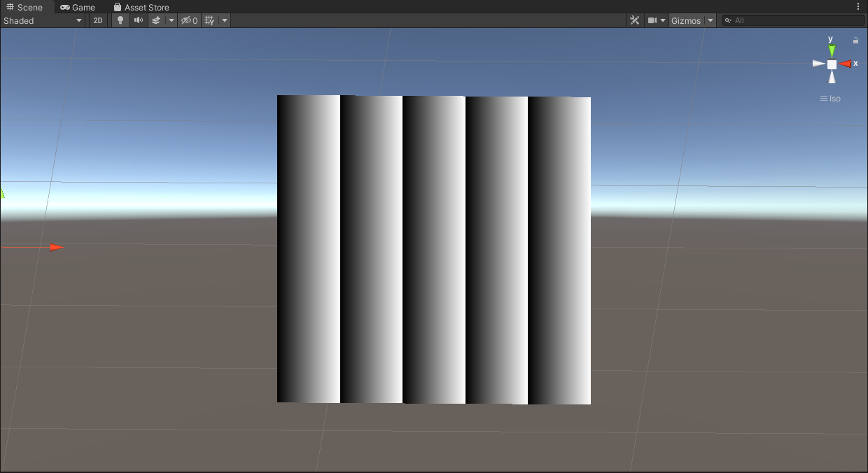
Task: Click the hidden objects count eye icon
Action: pyautogui.click(x=188, y=20)
